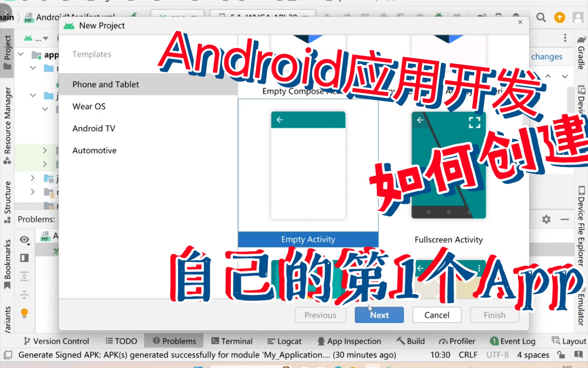Screen dimensions: 588x368
Task: Click the changes link in editor
Action: coord(546,57)
